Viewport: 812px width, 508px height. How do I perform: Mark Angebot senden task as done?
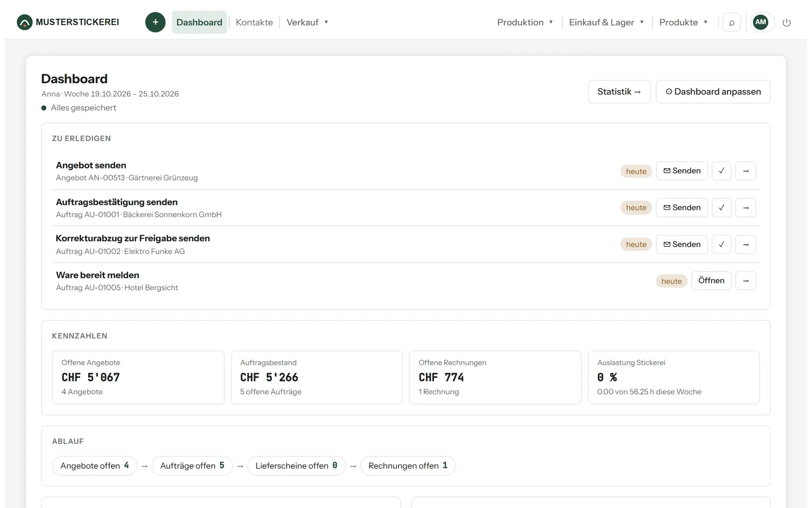(x=721, y=171)
